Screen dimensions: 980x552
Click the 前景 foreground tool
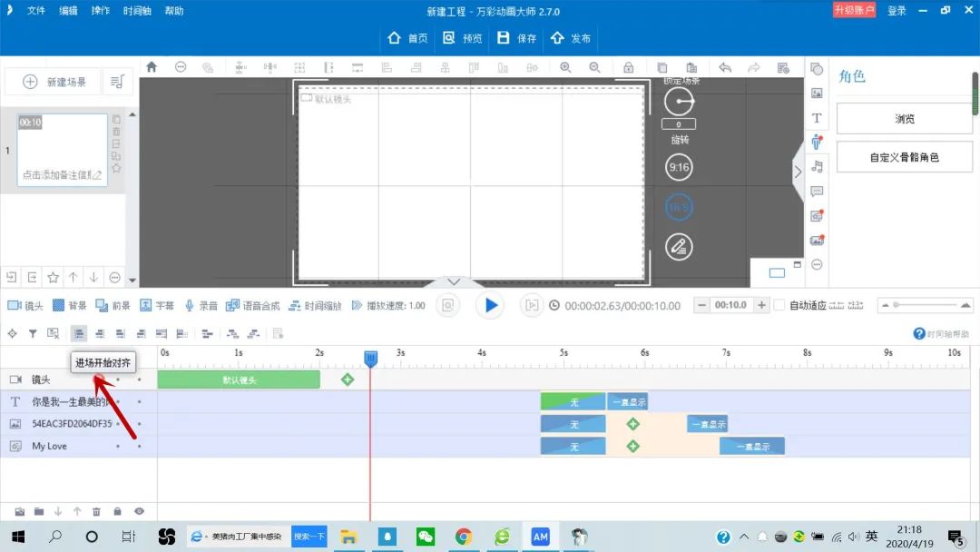[x=113, y=305]
